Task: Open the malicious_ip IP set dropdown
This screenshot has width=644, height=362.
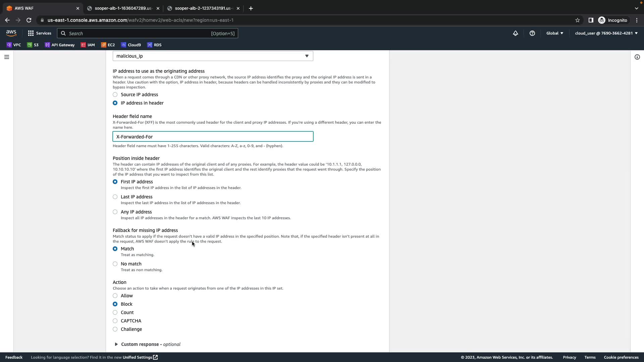Action: [x=213, y=56]
